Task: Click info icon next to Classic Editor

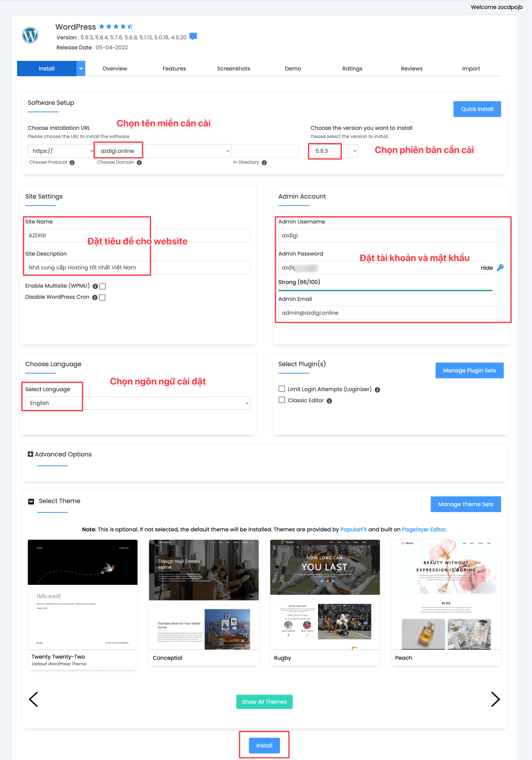Action: tap(329, 401)
